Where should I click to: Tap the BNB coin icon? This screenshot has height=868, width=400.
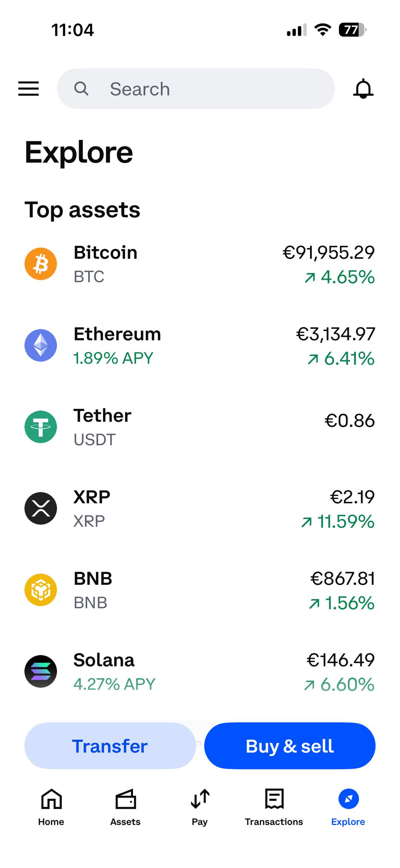pos(41,590)
